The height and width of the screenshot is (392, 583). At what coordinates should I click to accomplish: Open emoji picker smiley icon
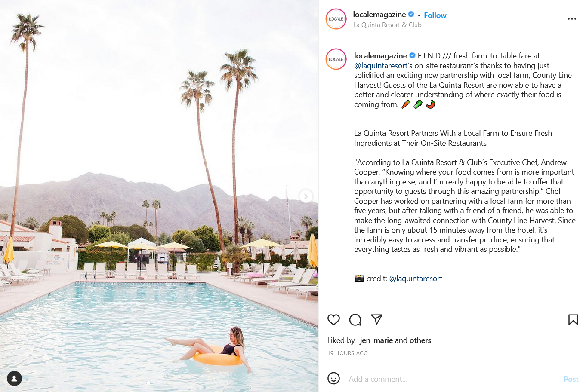pos(333,378)
